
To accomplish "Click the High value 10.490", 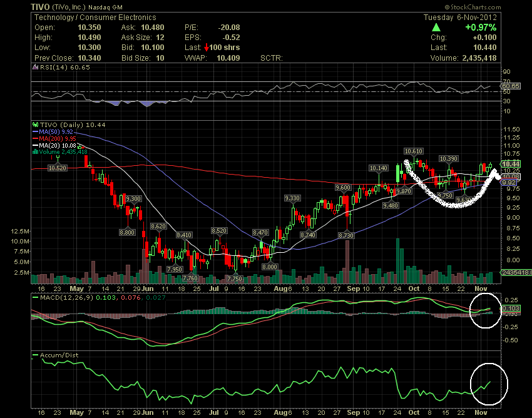I will [90, 38].
